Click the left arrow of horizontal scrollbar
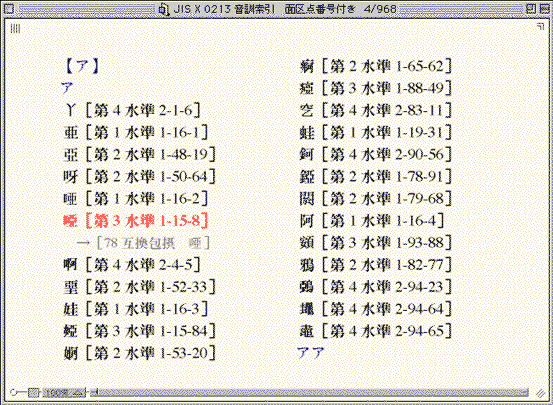 point(93,392)
